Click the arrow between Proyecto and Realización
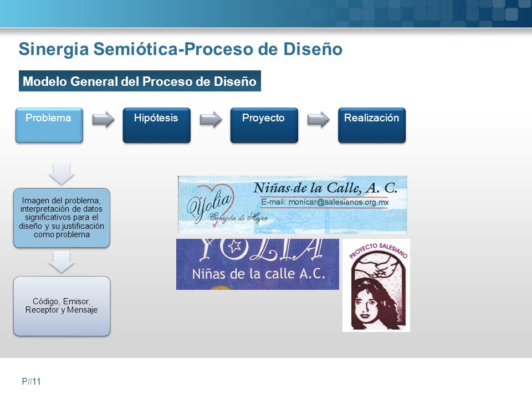Image resolution: width=532 pixels, height=399 pixels. click(318, 120)
